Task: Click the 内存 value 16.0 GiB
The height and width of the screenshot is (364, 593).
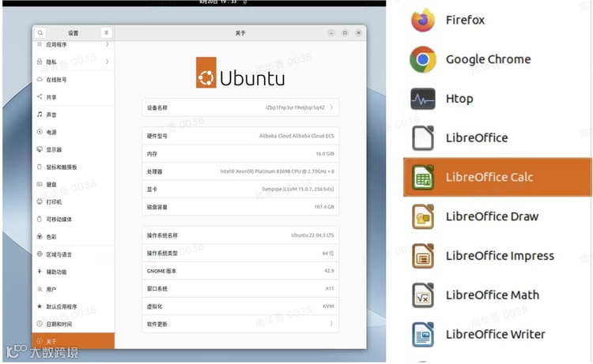Action: click(x=325, y=154)
